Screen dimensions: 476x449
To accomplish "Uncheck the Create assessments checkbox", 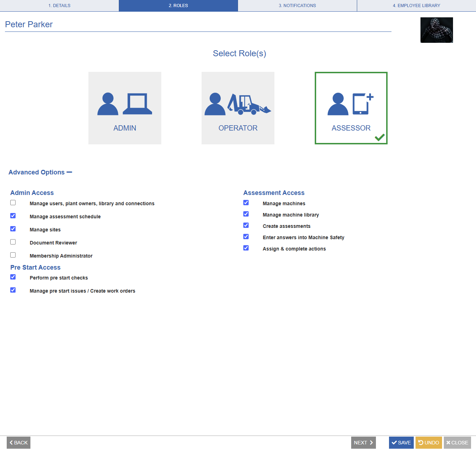I will [x=246, y=225].
